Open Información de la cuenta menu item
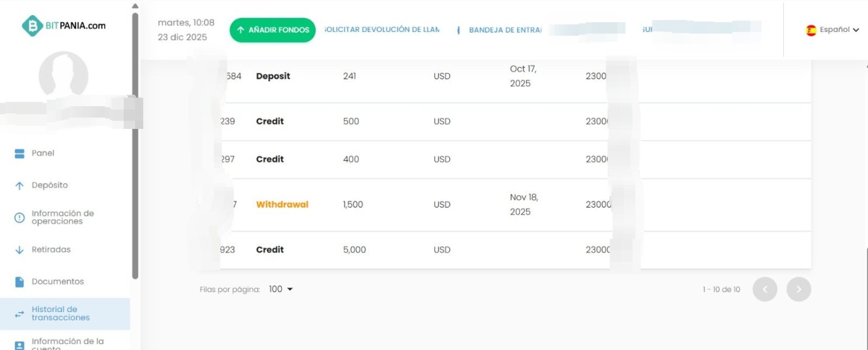The height and width of the screenshot is (350, 868). coord(67,344)
